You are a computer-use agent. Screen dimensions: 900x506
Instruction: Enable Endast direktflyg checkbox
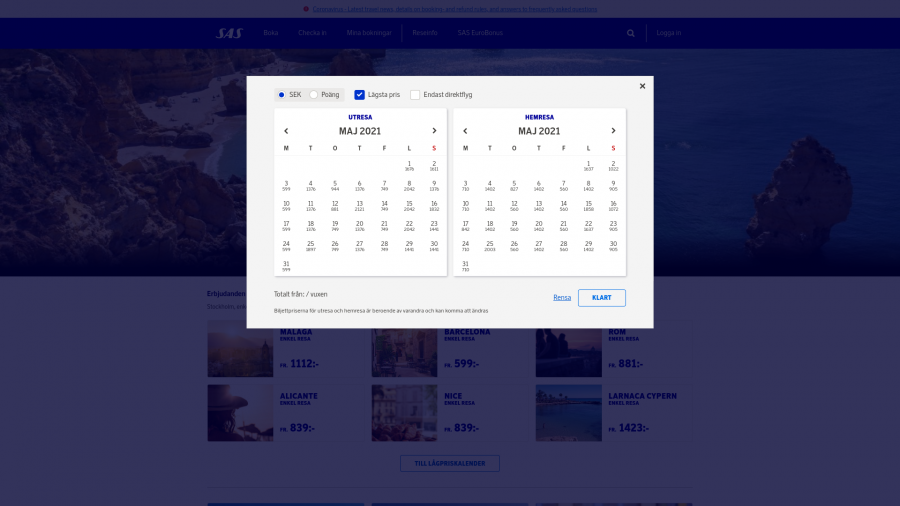click(x=415, y=95)
